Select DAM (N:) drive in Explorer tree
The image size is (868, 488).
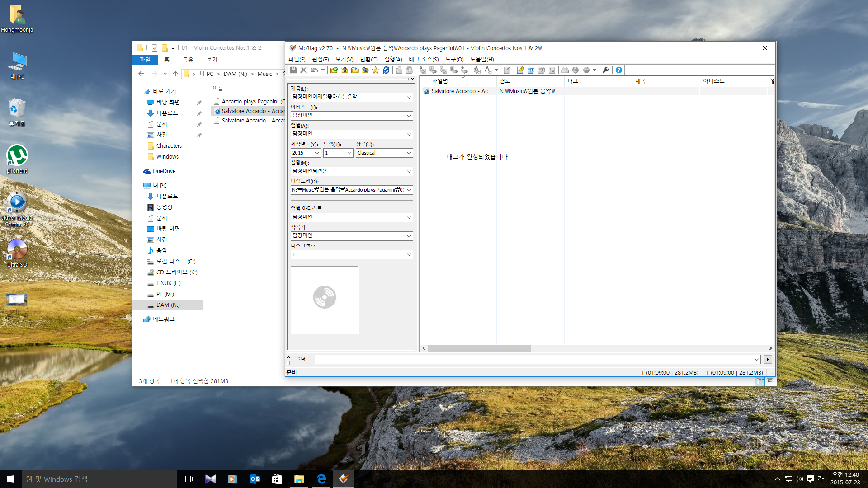[168, 305]
